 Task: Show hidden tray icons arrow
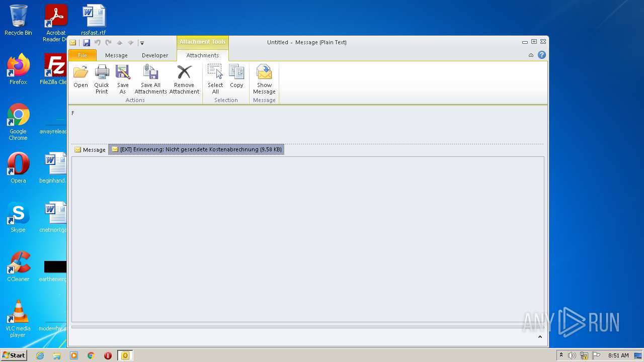click(x=561, y=355)
